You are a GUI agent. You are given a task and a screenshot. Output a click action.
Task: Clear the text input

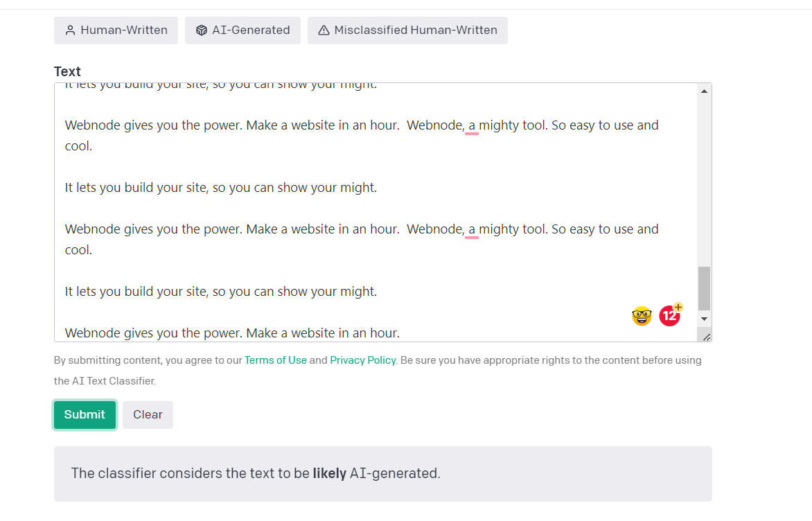[x=148, y=415]
